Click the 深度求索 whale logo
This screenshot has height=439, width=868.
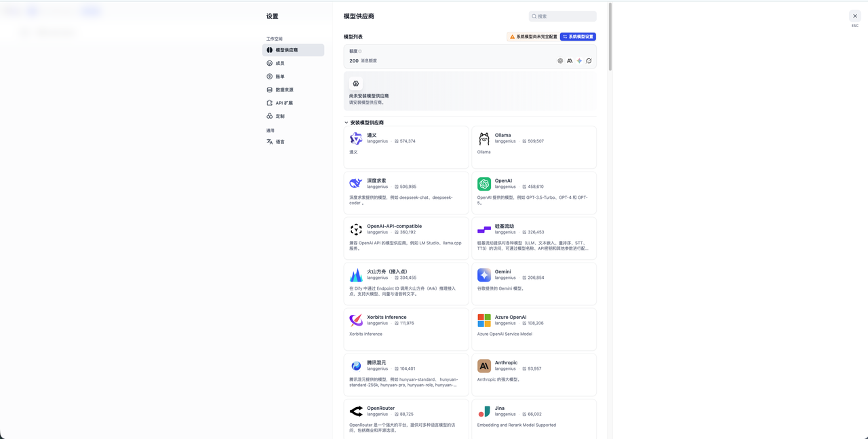356,184
